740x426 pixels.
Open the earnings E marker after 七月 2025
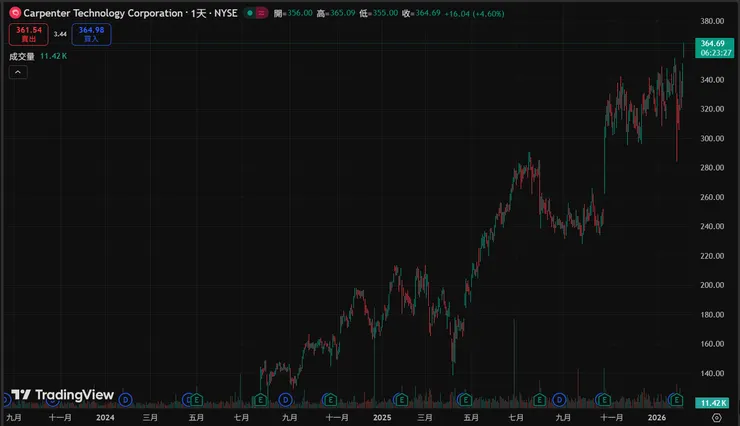[539, 400]
